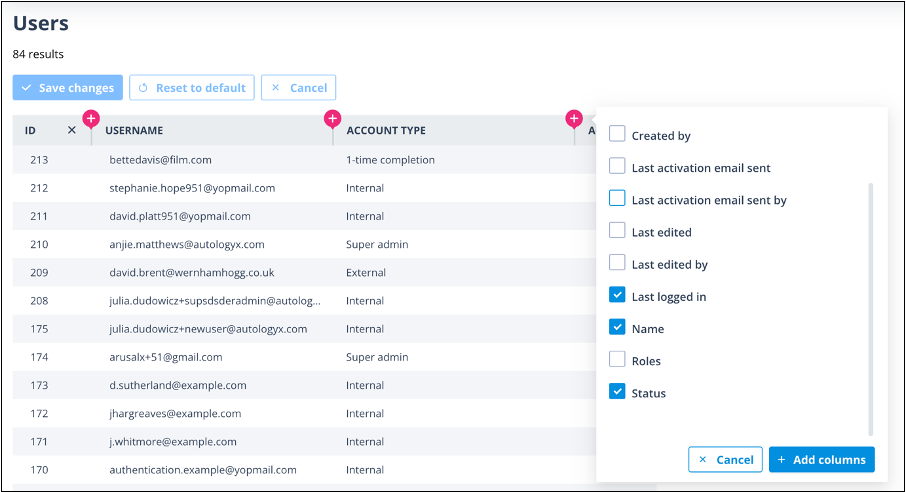The width and height of the screenshot is (906, 492).
Task: Uncheck the Status column checkbox
Action: (x=617, y=391)
